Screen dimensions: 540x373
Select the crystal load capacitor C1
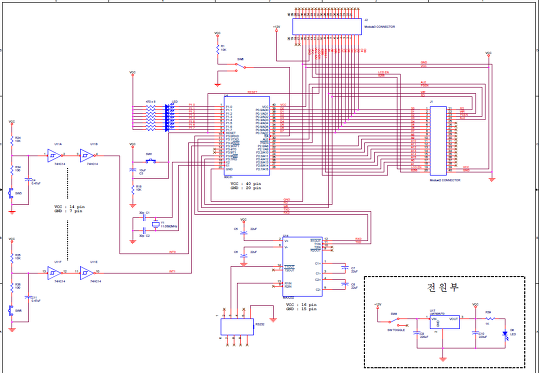144,218
